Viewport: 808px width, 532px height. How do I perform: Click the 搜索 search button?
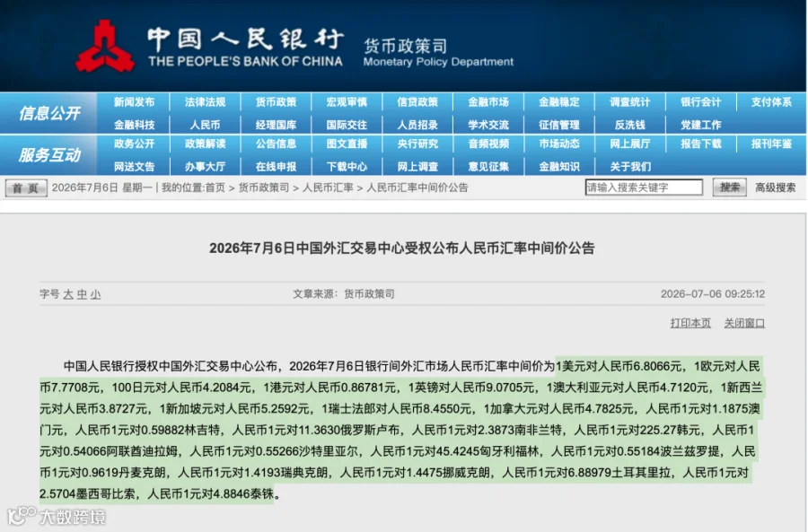pyautogui.click(x=729, y=188)
